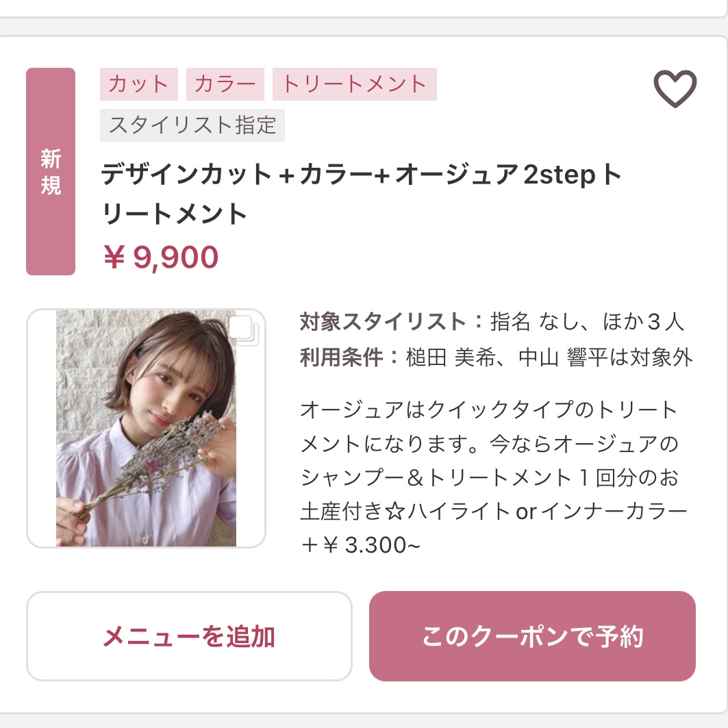728x728 pixels.
Task: View the hairstyle model photo
Action: pyautogui.click(x=146, y=428)
